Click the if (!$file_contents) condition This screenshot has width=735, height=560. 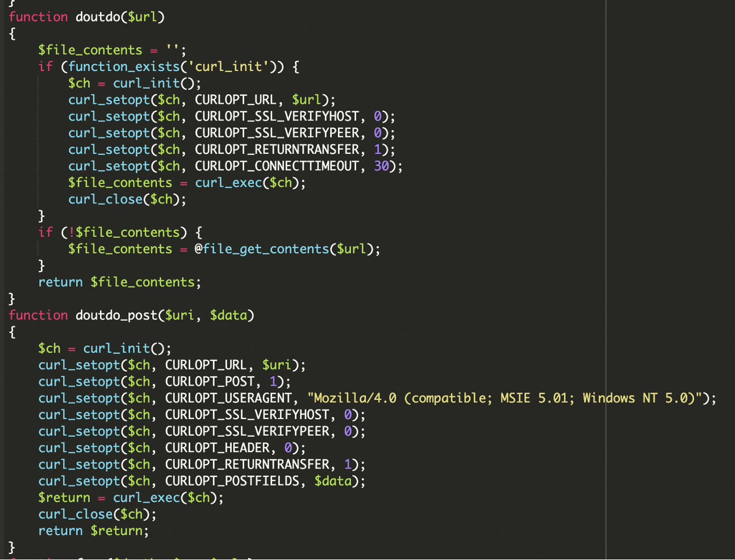[120, 232]
